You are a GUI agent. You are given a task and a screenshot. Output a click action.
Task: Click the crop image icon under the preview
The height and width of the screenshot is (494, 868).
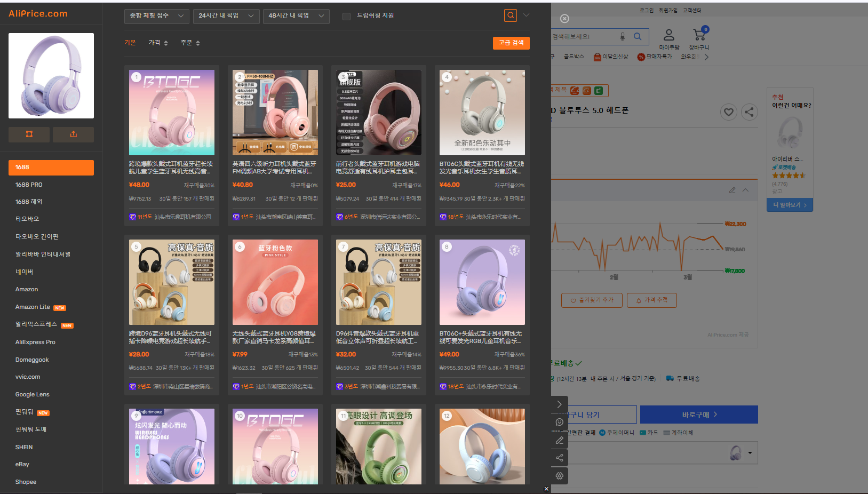coord(29,134)
